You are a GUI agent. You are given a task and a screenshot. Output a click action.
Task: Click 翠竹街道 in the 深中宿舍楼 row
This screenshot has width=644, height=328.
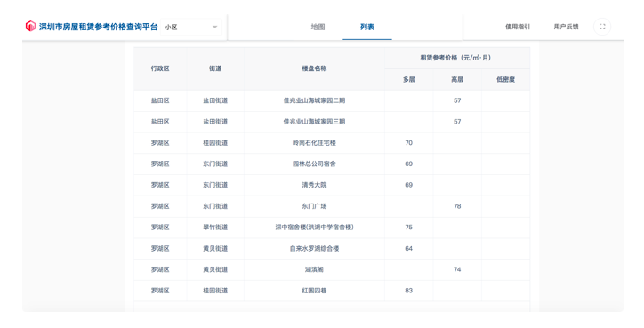pos(215,227)
